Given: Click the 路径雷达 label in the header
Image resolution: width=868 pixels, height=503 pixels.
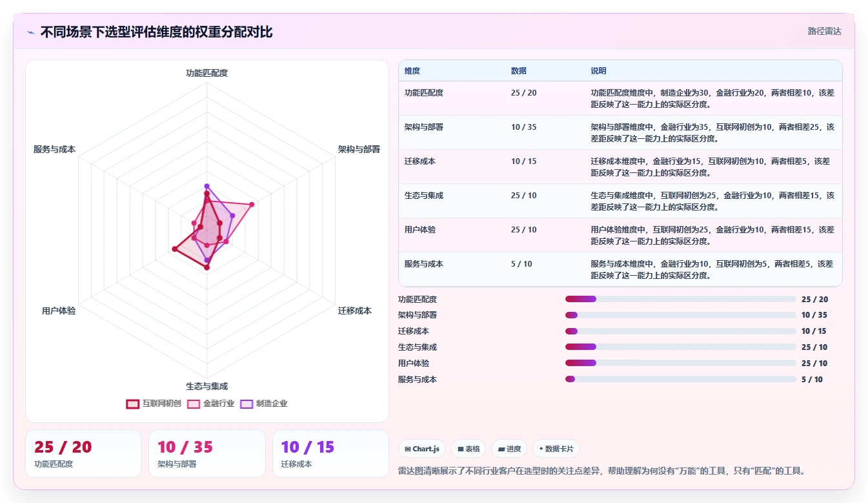Looking at the screenshot, I should (825, 31).
